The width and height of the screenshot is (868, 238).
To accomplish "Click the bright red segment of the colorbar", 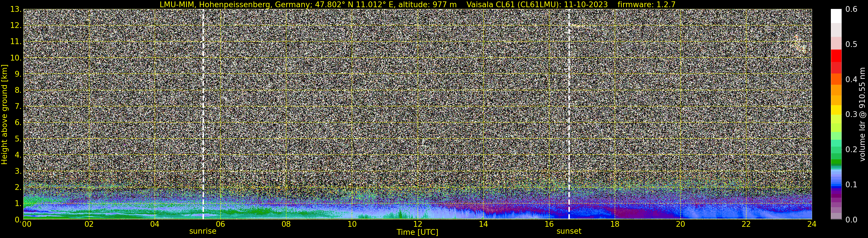I will (x=836, y=56).
